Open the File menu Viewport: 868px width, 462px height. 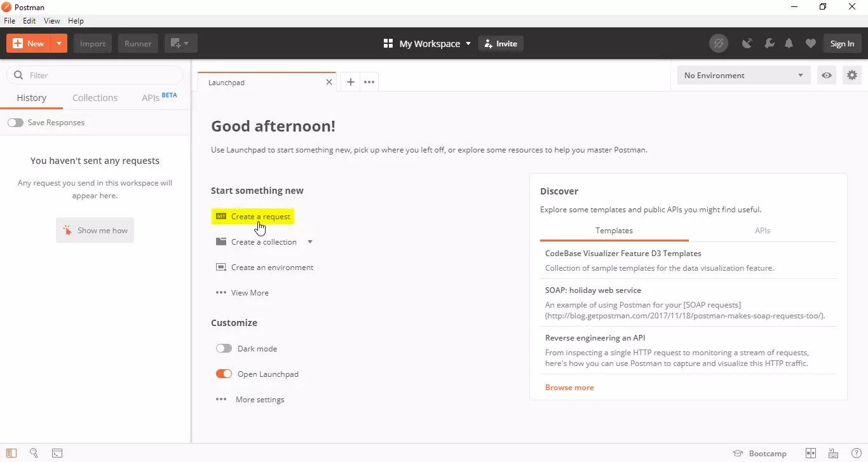click(x=10, y=20)
